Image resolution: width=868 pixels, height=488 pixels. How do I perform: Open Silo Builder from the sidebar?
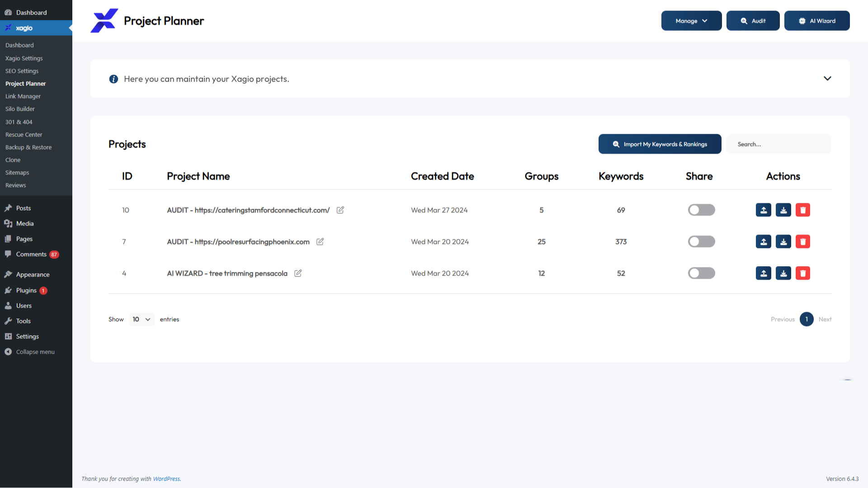[x=20, y=108]
